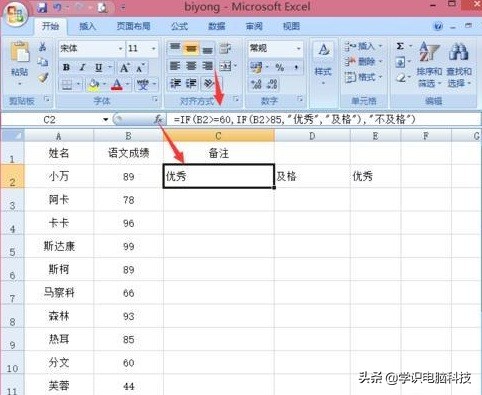Open the phonetic guide 文 button
The height and width of the screenshot is (395, 482).
click(x=143, y=85)
